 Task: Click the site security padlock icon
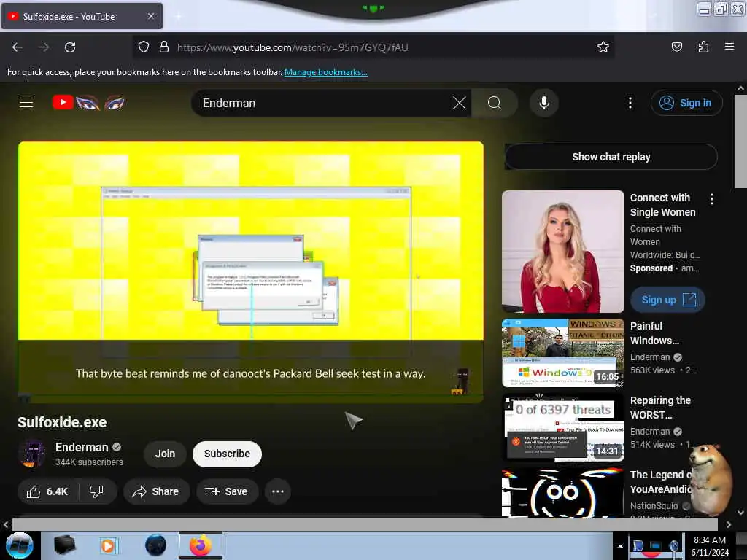click(164, 47)
